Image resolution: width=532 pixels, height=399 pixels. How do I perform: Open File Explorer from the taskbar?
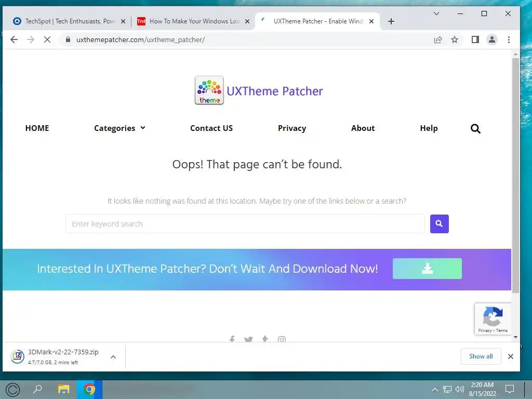(63, 389)
